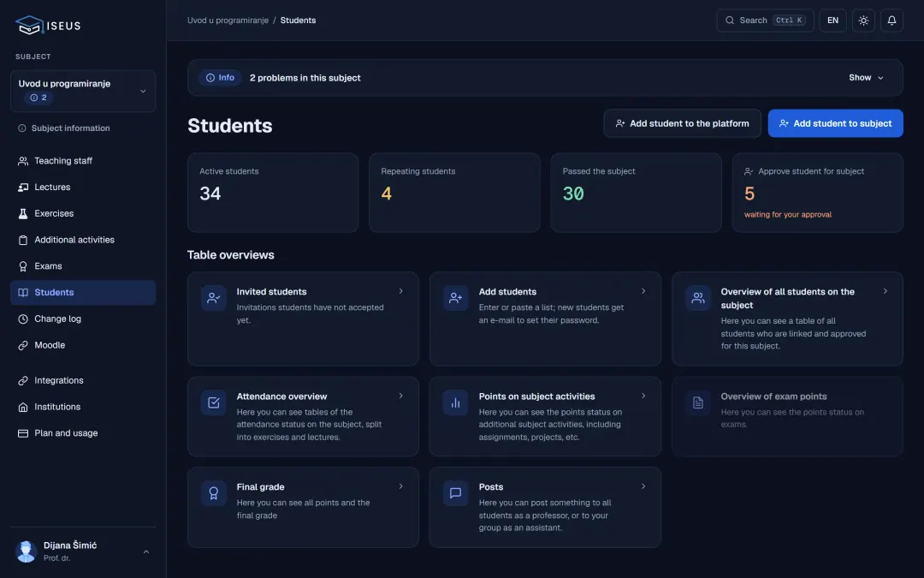Open notifications bell icon

click(891, 20)
